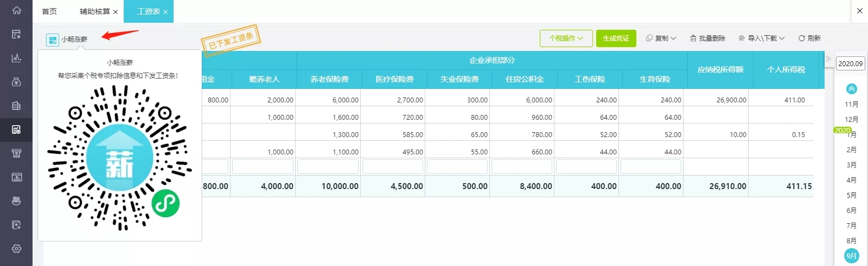868x266 pixels.
Task: Close the 辅助核算 tab
Action: 116,12
